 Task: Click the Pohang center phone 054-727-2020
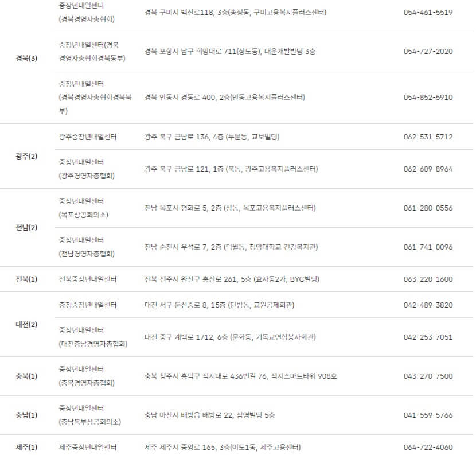tap(428, 51)
